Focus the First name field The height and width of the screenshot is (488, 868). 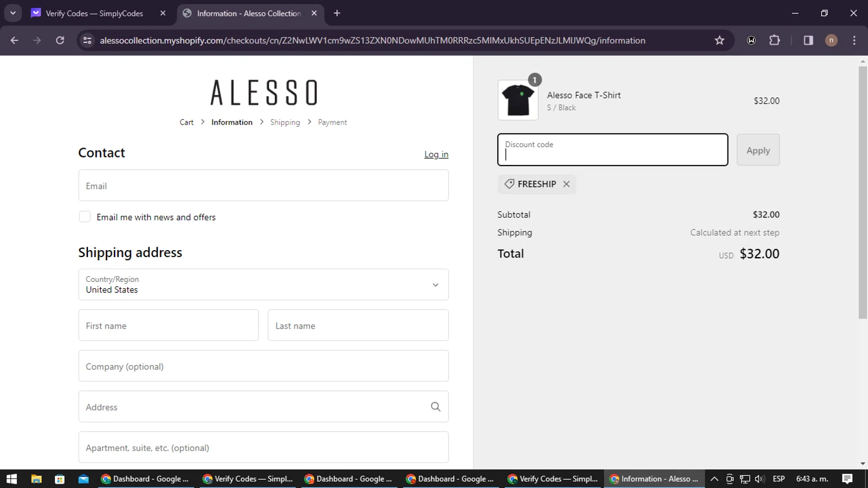[x=168, y=325]
